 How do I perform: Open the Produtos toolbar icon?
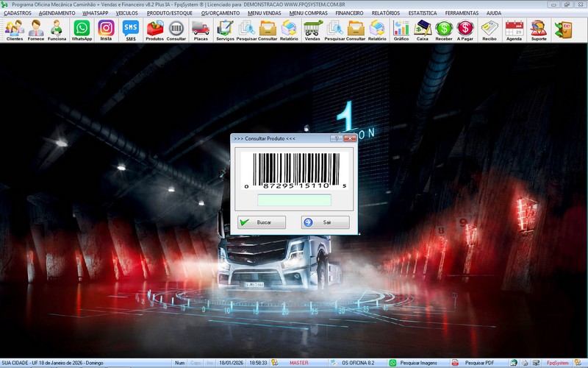[x=155, y=29]
